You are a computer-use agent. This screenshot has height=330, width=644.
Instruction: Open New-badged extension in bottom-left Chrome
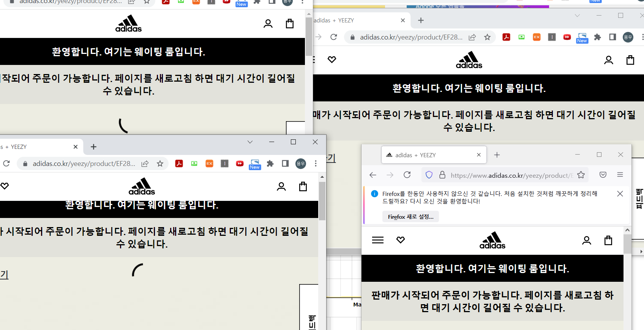tap(255, 164)
